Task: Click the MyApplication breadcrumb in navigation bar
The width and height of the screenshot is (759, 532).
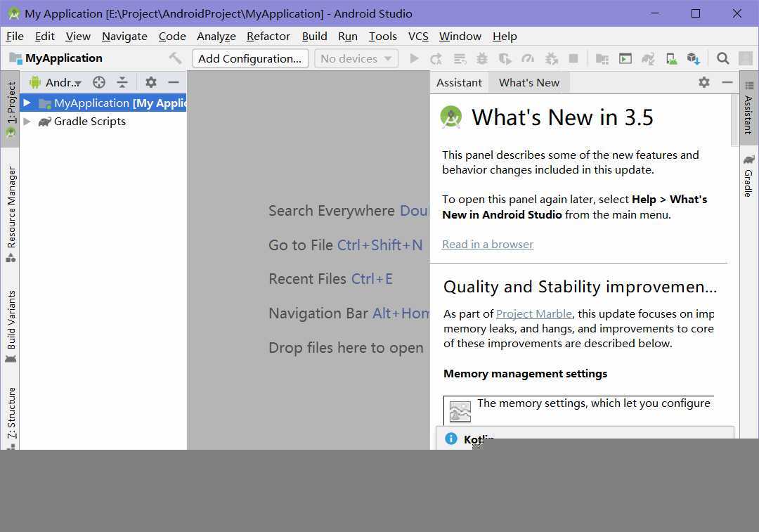Action: tap(57, 58)
